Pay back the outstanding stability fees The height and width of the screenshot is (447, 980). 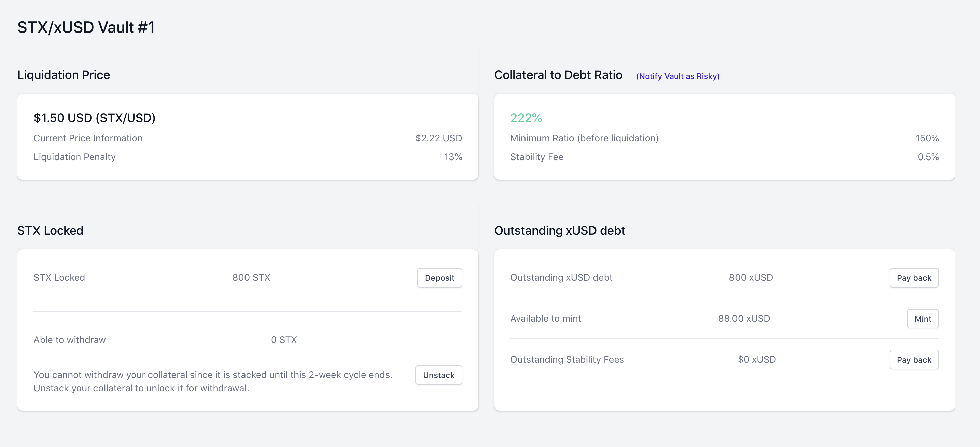pyautogui.click(x=914, y=360)
